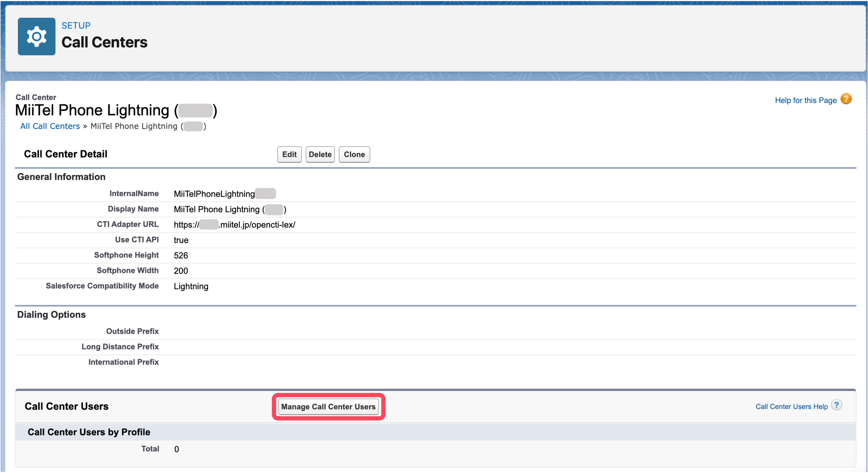Clone this call center
This screenshot has height=473, width=868.
[x=354, y=154]
